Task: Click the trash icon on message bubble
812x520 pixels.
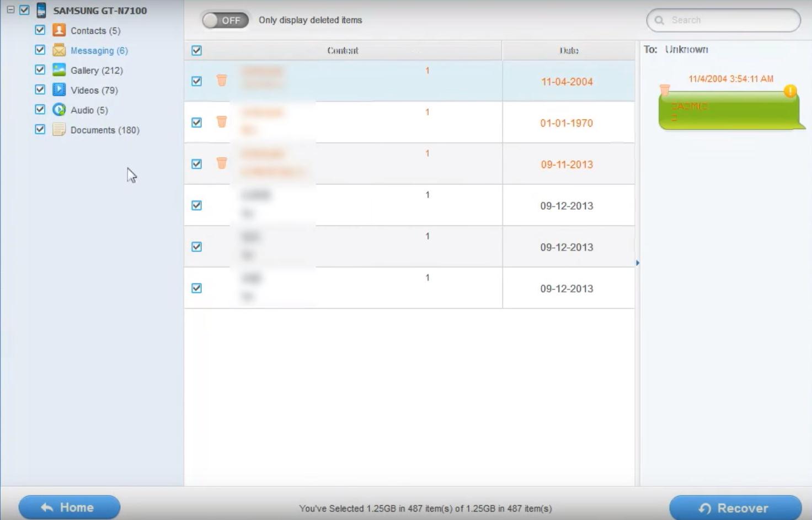Action: click(x=665, y=90)
